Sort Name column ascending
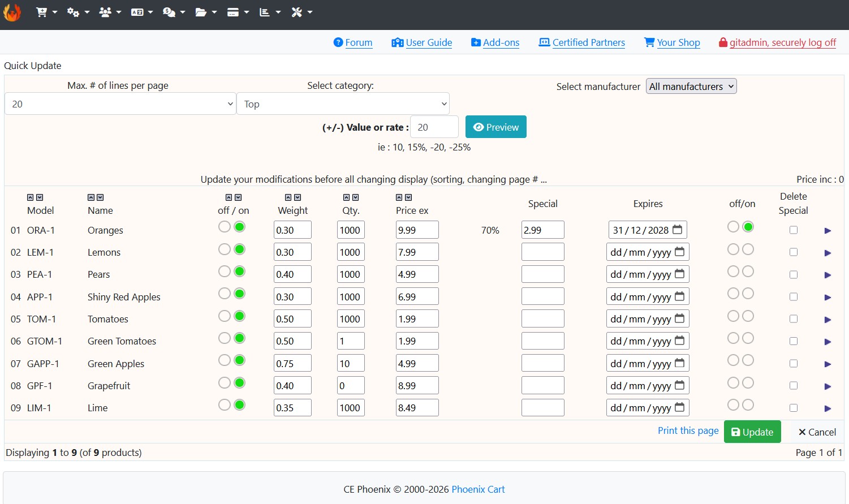This screenshot has width=849, height=504. tap(91, 197)
